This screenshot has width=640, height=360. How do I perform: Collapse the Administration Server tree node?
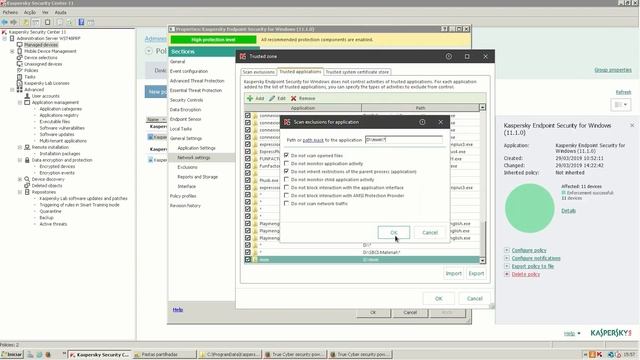click(x=4, y=38)
